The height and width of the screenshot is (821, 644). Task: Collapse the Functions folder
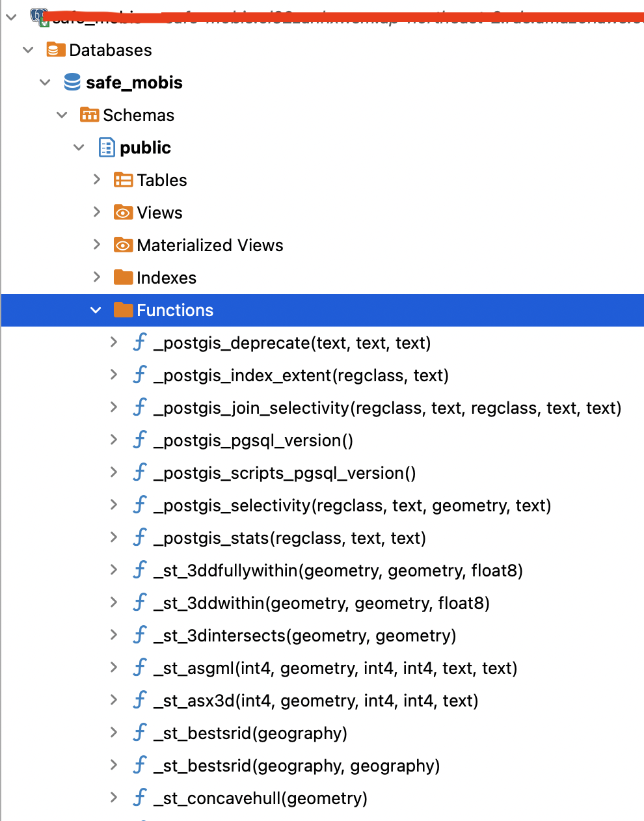pyautogui.click(x=96, y=310)
